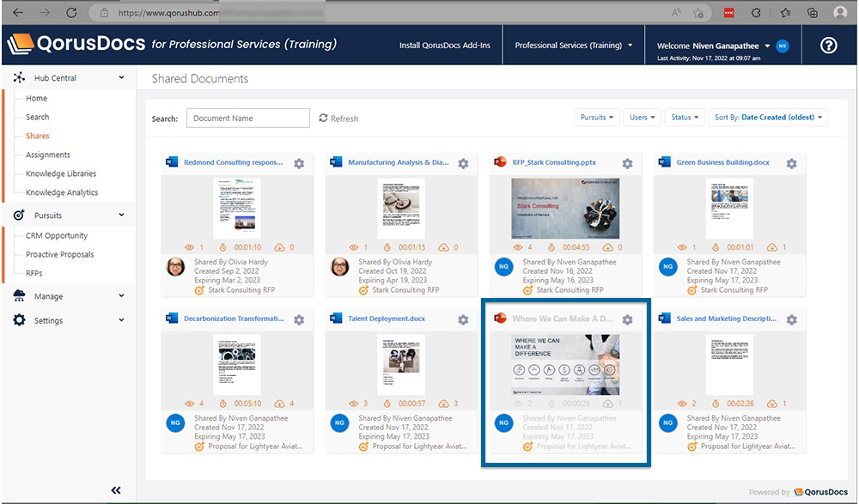Open CRM Opportunity in sidebar

[x=57, y=235]
